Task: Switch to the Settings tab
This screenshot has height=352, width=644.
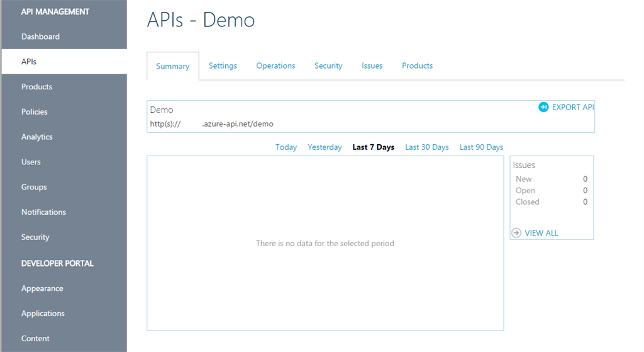Action: tap(223, 65)
